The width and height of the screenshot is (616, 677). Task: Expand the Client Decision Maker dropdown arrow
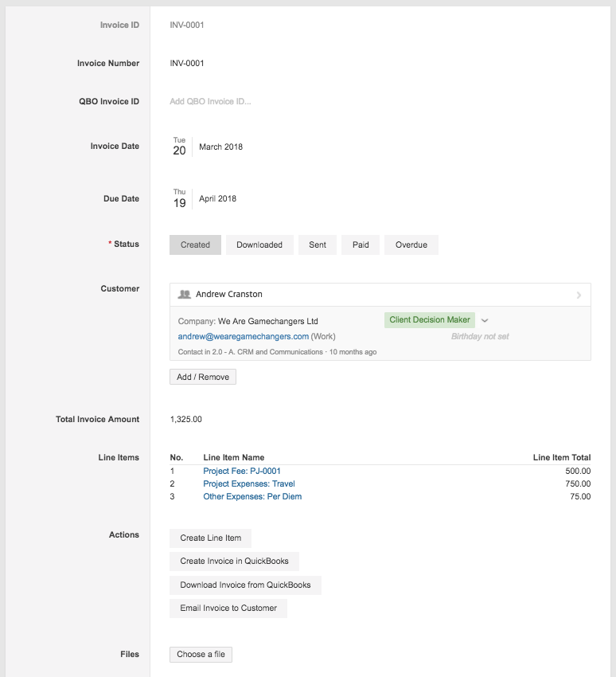point(485,320)
